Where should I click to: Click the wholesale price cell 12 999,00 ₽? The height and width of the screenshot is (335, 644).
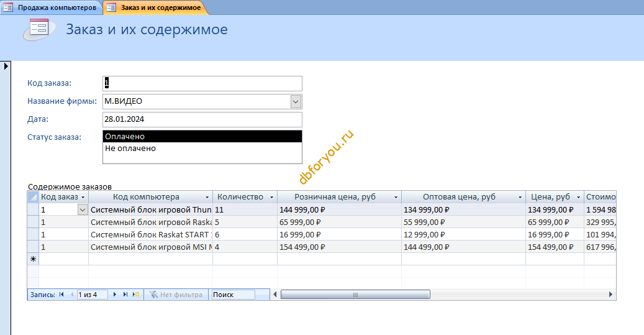click(463, 234)
